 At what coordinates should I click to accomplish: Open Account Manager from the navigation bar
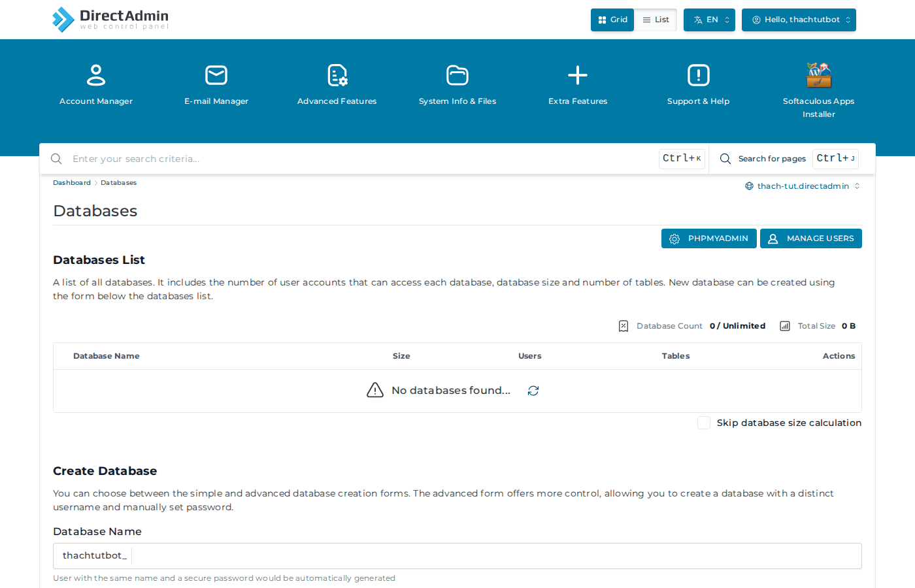tap(95, 85)
